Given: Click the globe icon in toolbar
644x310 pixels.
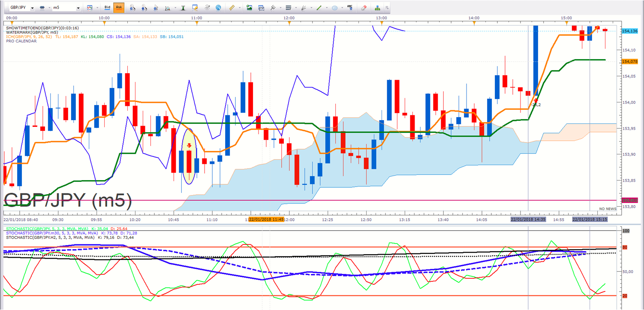Looking at the screenshot, I should click(218, 8).
